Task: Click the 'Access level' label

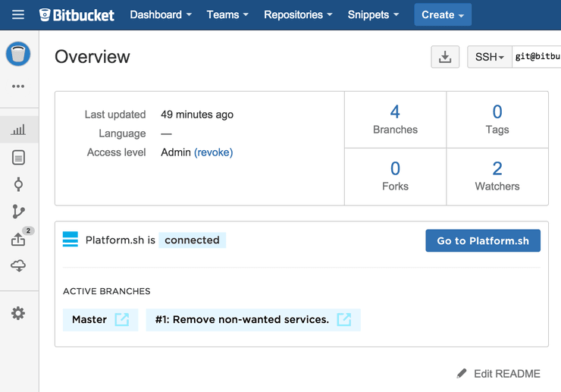Action: click(116, 152)
